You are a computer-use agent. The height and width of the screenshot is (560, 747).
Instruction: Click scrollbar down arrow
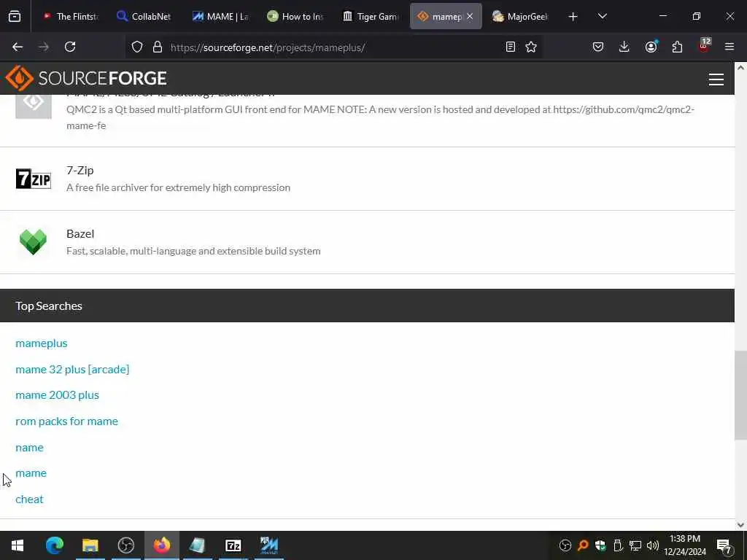(740, 525)
